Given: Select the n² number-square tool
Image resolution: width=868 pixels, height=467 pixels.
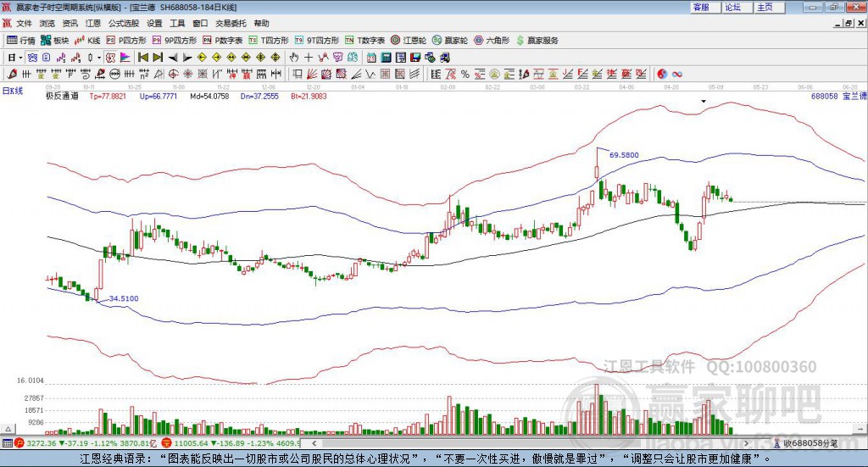Looking at the screenshot, I should coord(144,74).
